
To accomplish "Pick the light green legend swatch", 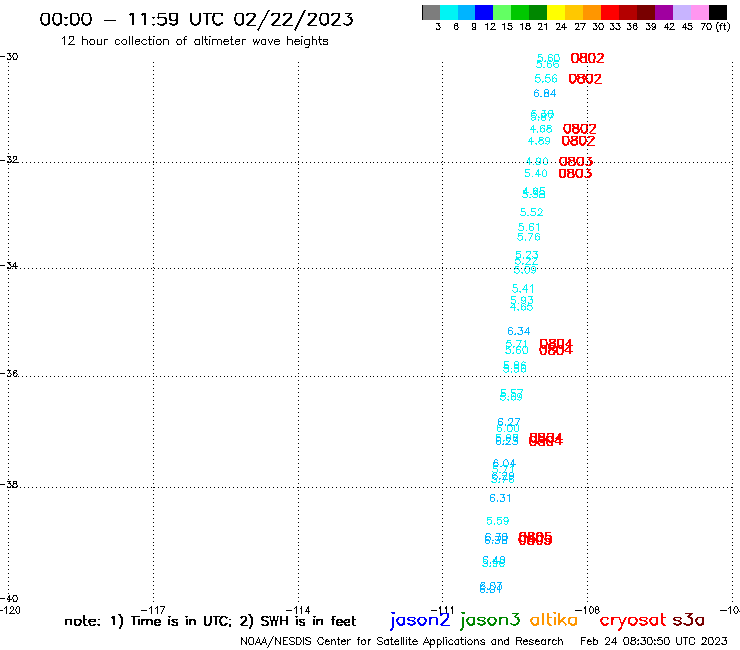I will pyautogui.click(x=502, y=12).
